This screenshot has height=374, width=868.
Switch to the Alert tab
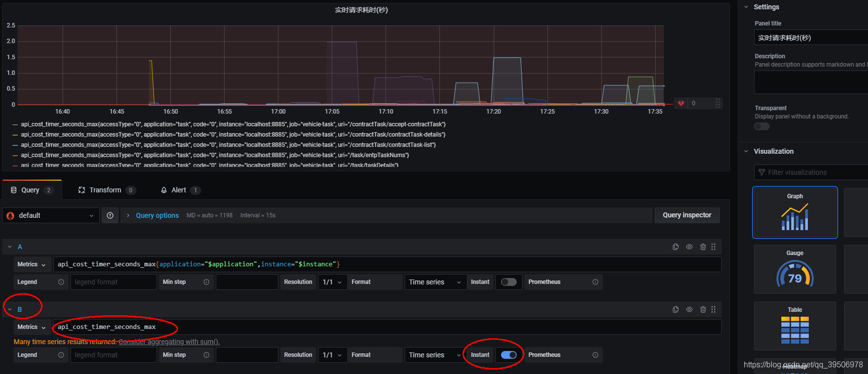coord(181,190)
